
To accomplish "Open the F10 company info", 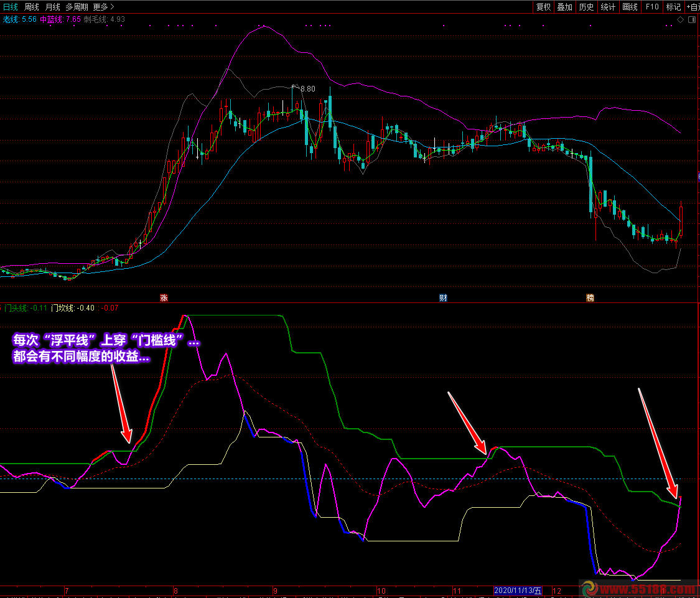I will click(x=651, y=7).
